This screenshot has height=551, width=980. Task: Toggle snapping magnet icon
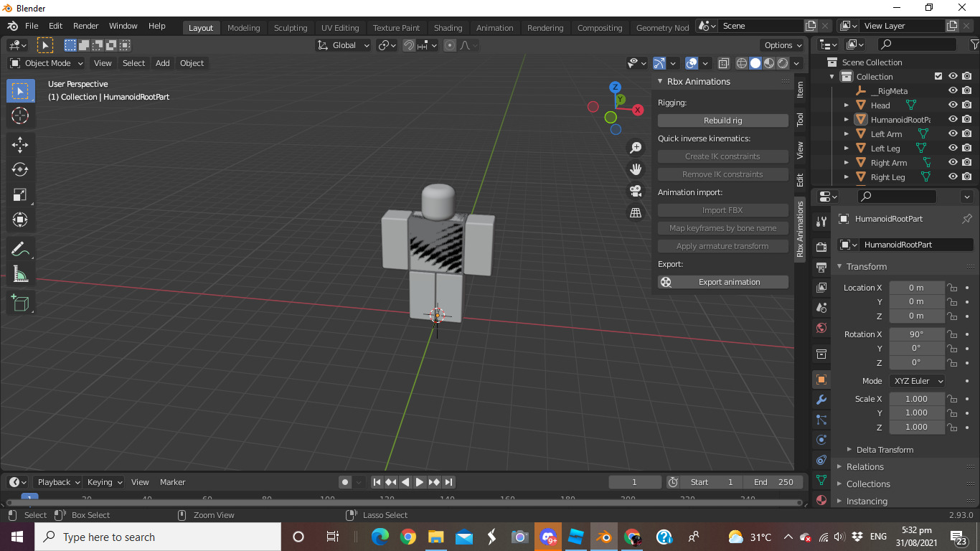408,45
